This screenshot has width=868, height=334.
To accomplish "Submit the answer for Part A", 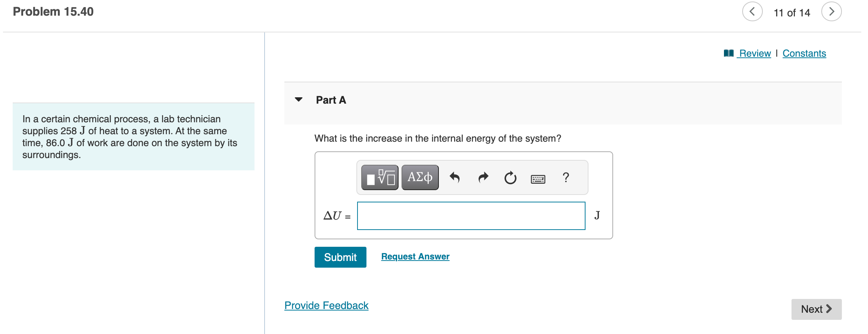I will click(x=340, y=257).
